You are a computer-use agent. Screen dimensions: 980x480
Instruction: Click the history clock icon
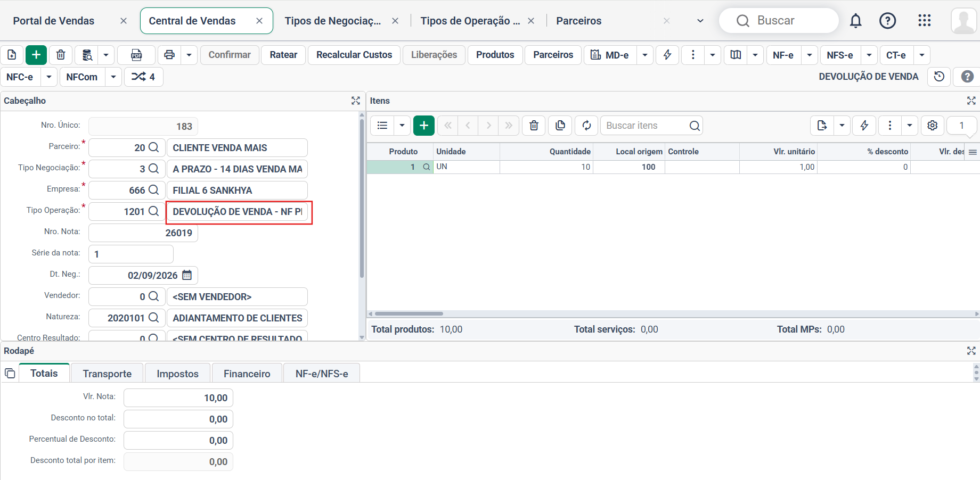point(939,77)
